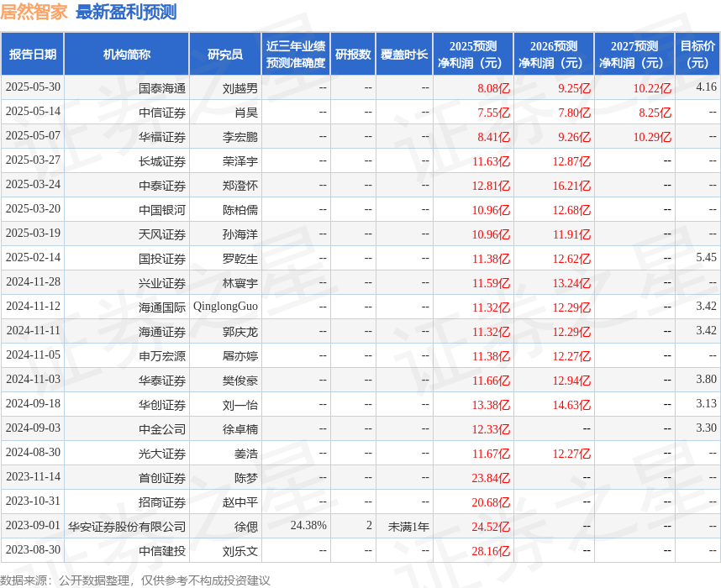The image size is (721, 588).
Task: Click the 近三年业绩预测准确度 column header
Action: (297, 53)
